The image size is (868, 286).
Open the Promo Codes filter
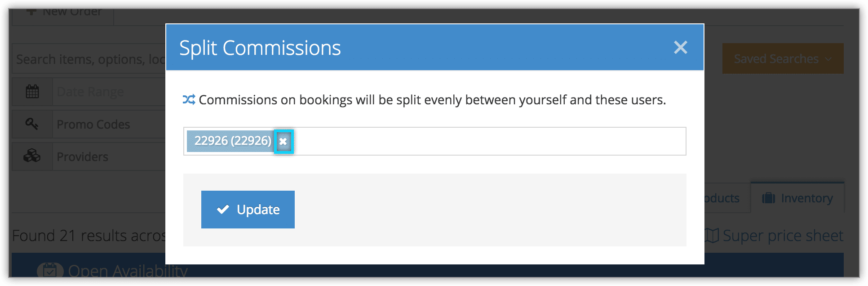[109, 125]
